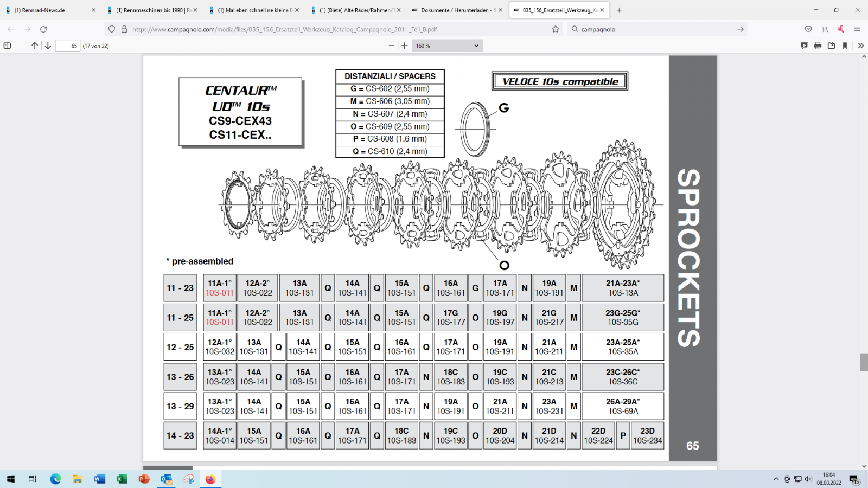Screen dimensions: 868x488
Task: Toggle the PDF sidebar panel
Action: [x=7, y=46]
